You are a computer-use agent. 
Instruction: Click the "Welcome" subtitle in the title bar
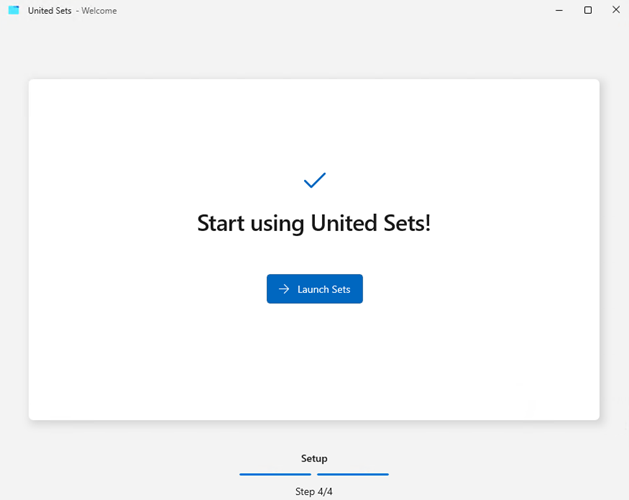(x=98, y=10)
